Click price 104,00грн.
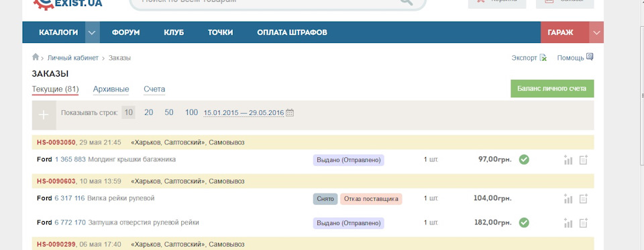This screenshot has height=250, width=644. [x=492, y=198]
